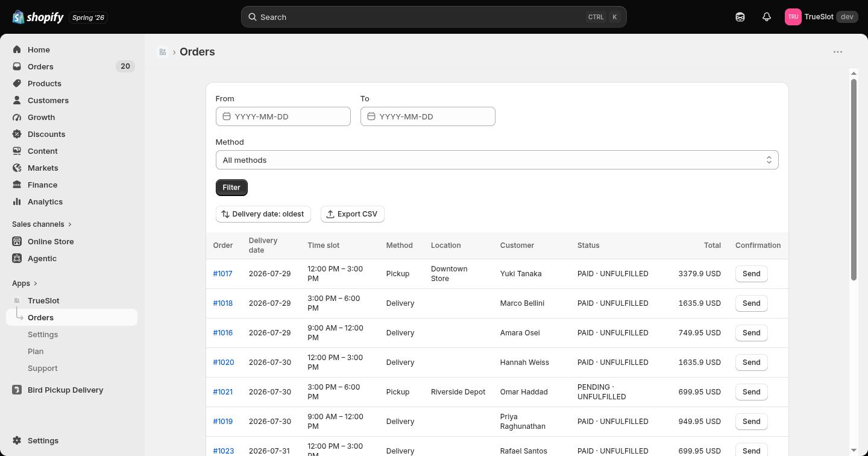The height and width of the screenshot is (456, 868).
Task: Click the Products tag icon
Action: coord(17,83)
